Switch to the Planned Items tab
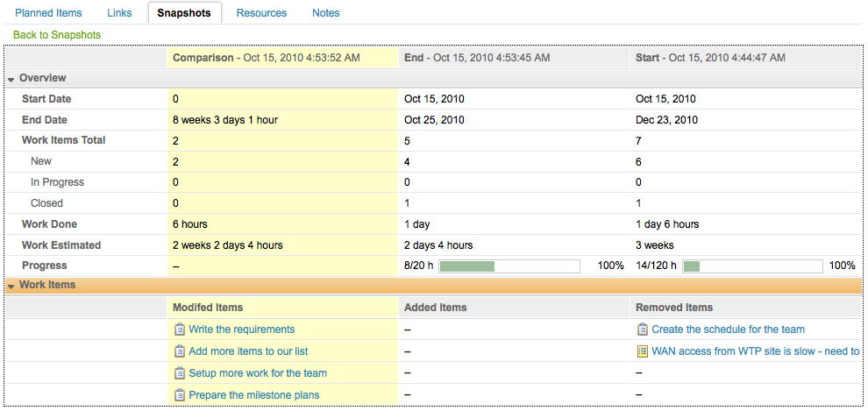 [x=48, y=13]
